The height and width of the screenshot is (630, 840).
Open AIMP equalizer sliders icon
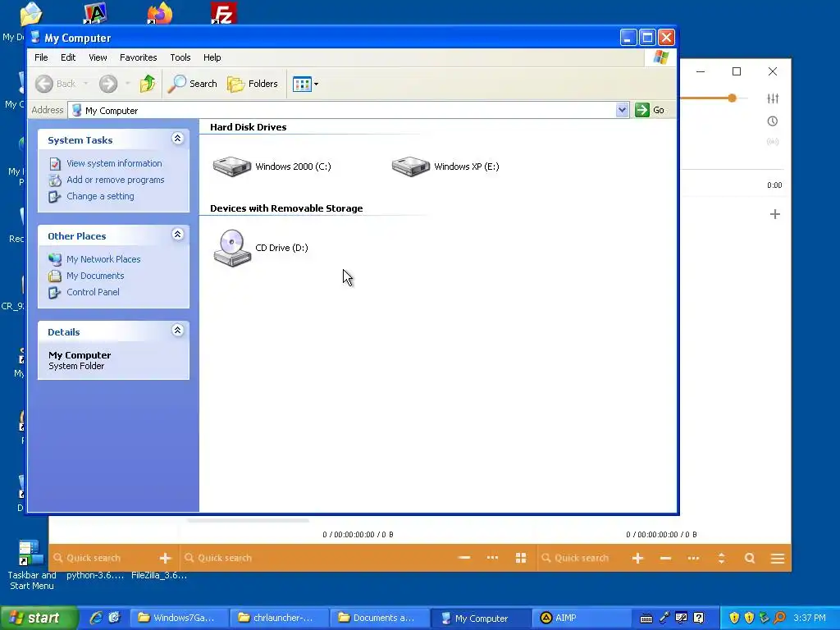(773, 98)
